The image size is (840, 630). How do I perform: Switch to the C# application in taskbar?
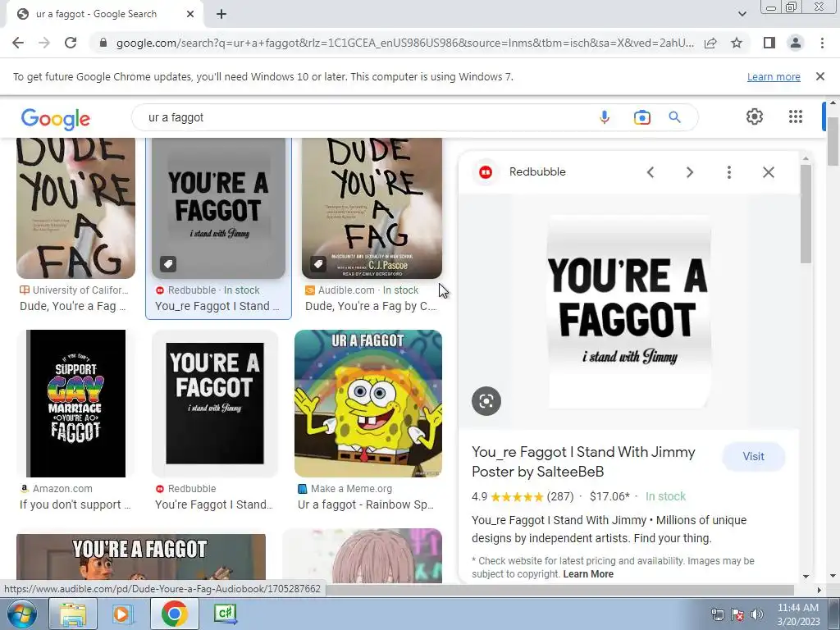[225, 614]
